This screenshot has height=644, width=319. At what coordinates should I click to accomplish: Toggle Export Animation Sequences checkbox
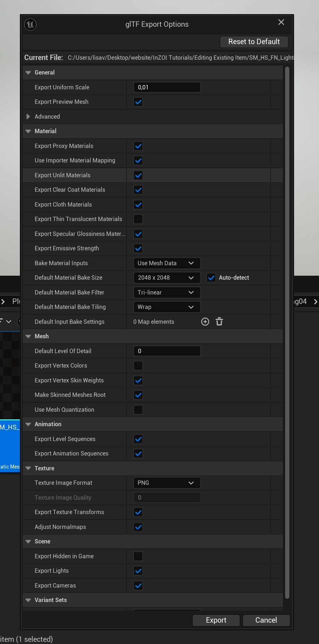pos(138,454)
